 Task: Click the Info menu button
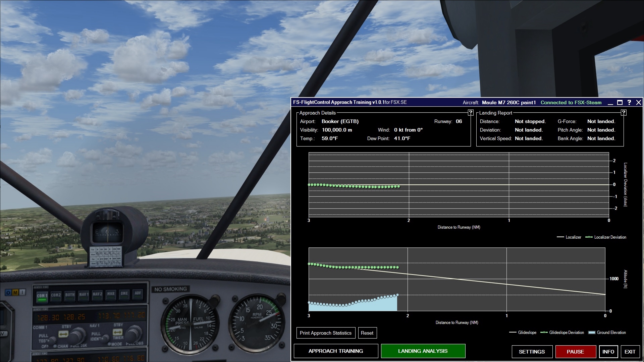pos(608,351)
